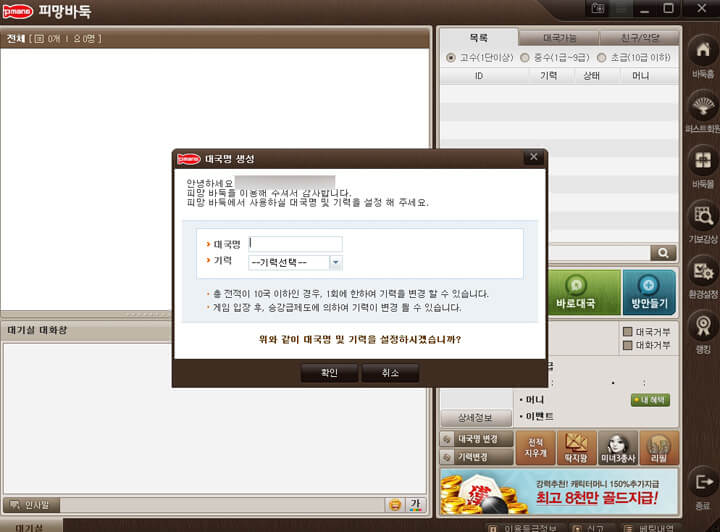The width and height of the screenshot is (720, 532).
Task: Click 취소 to cancel dialog
Action: (390, 373)
